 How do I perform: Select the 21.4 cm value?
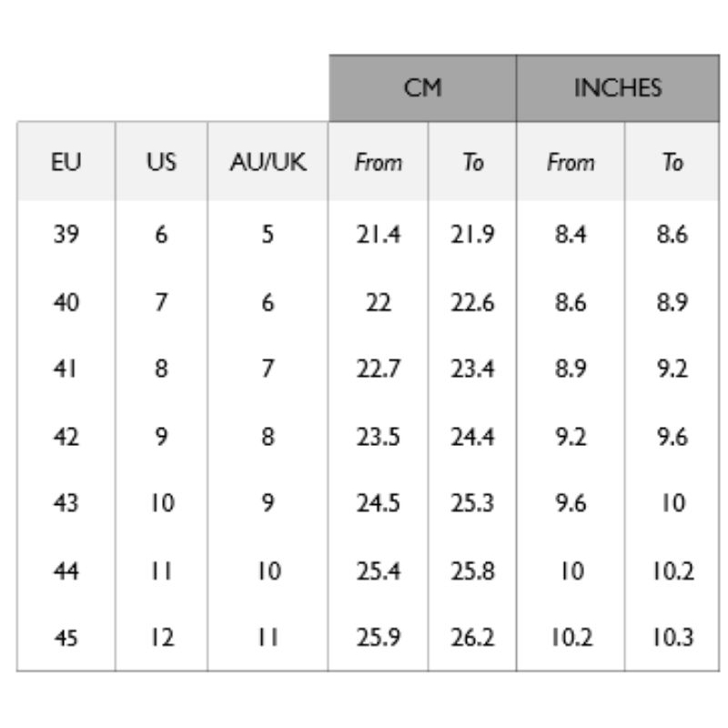click(378, 235)
